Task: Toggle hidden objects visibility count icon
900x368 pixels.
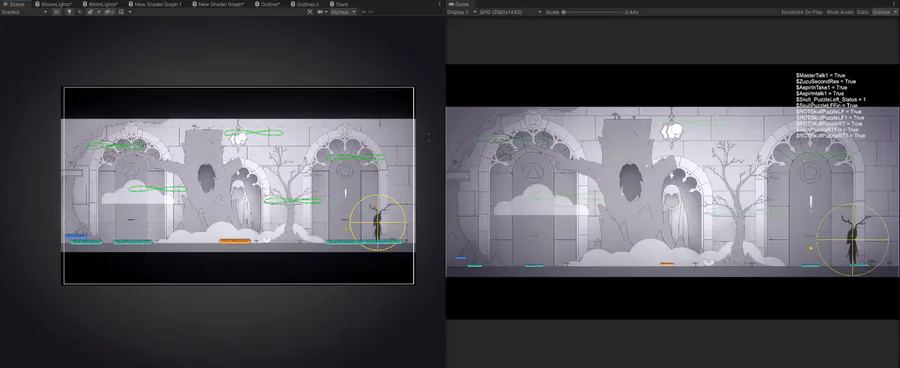Action: [109, 11]
